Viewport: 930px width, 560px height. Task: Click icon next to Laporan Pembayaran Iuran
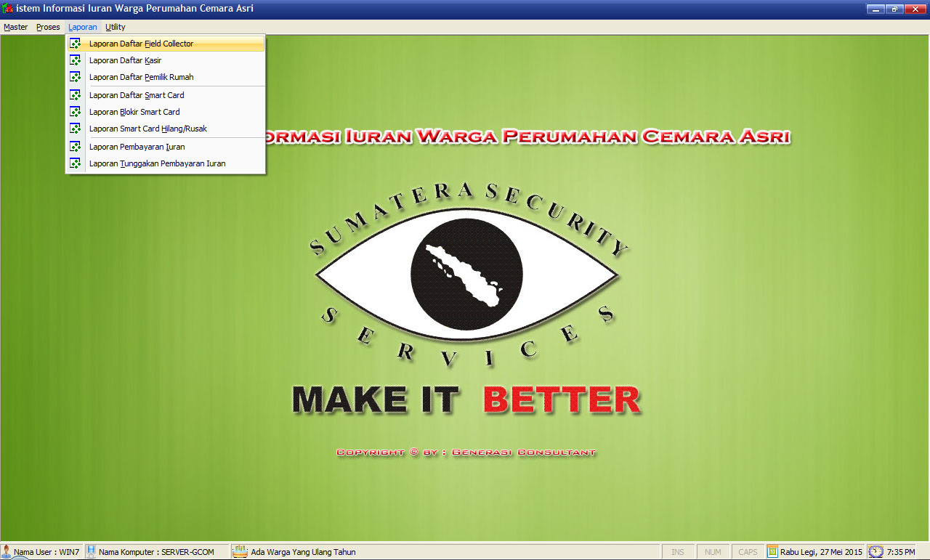point(75,147)
